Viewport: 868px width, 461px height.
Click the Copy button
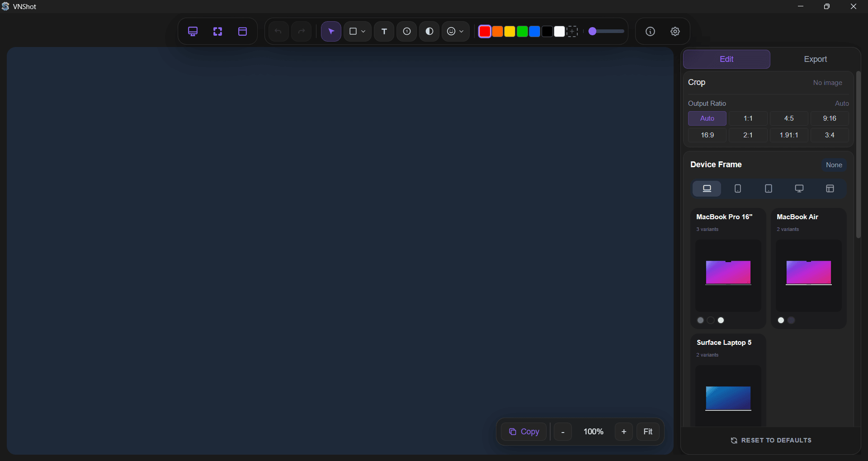524,431
